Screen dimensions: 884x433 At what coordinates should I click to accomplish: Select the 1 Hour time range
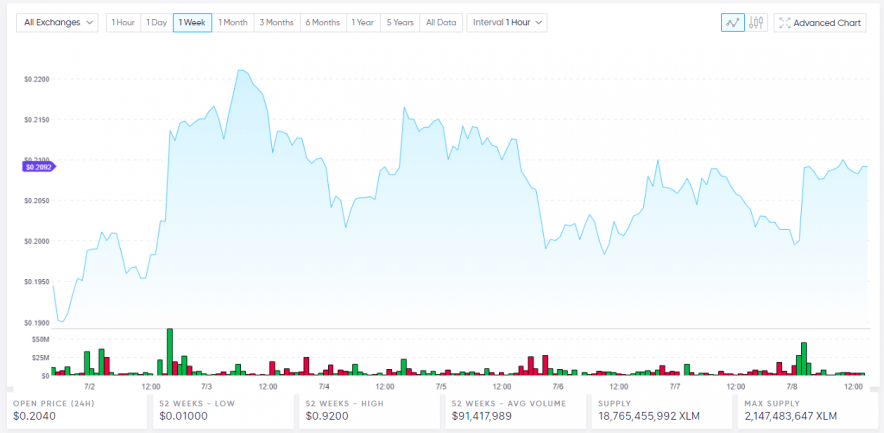[x=123, y=22]
